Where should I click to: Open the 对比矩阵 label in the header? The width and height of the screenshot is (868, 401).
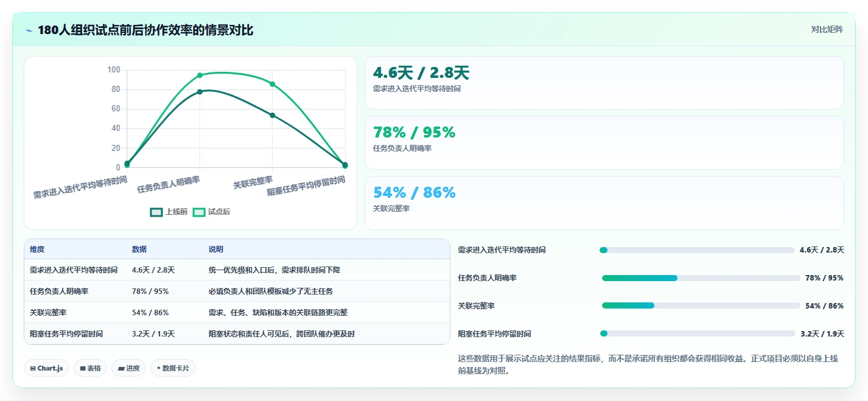827,29
